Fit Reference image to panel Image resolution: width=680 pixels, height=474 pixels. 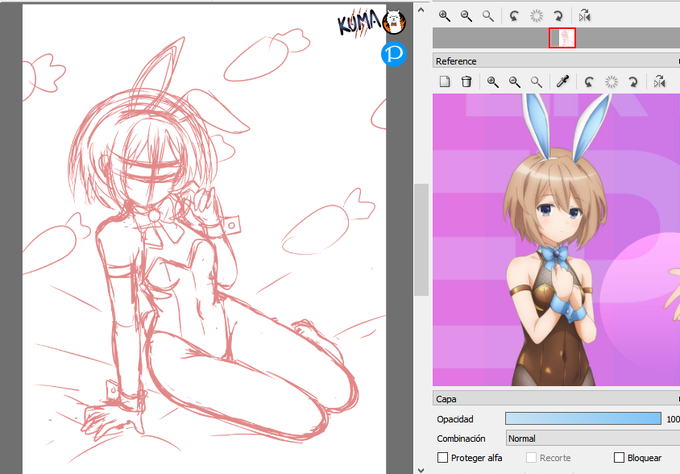coord(536,82)
